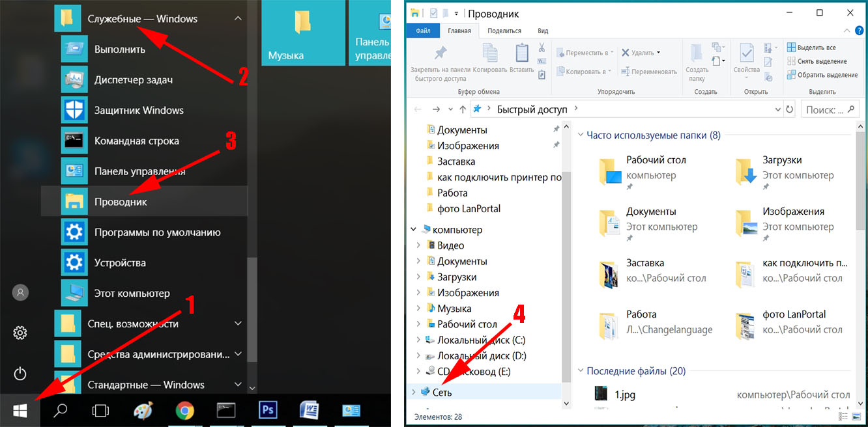Collapse the Часто используемые папки section
The width and height of the screenshot is (868, 427).
(x=580, y=135)
